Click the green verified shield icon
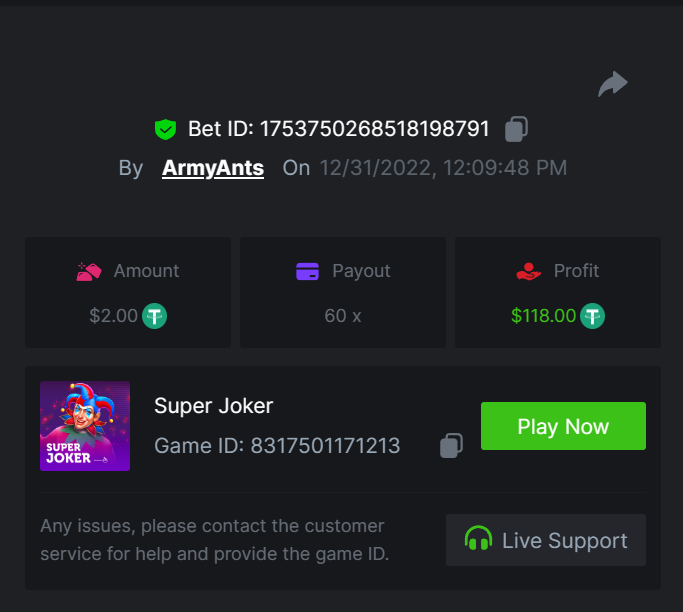The width and height of the screenshot is (683, 612). pos(165,129)
